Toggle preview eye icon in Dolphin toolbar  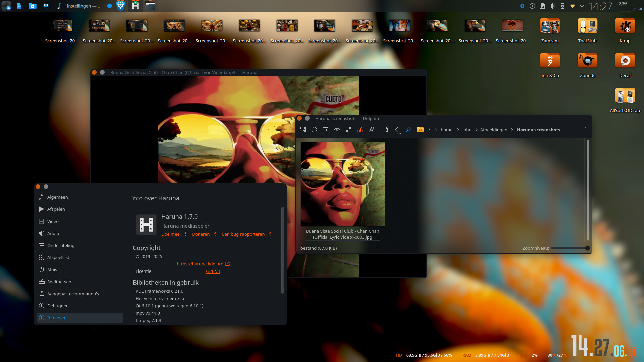point(337,130)
